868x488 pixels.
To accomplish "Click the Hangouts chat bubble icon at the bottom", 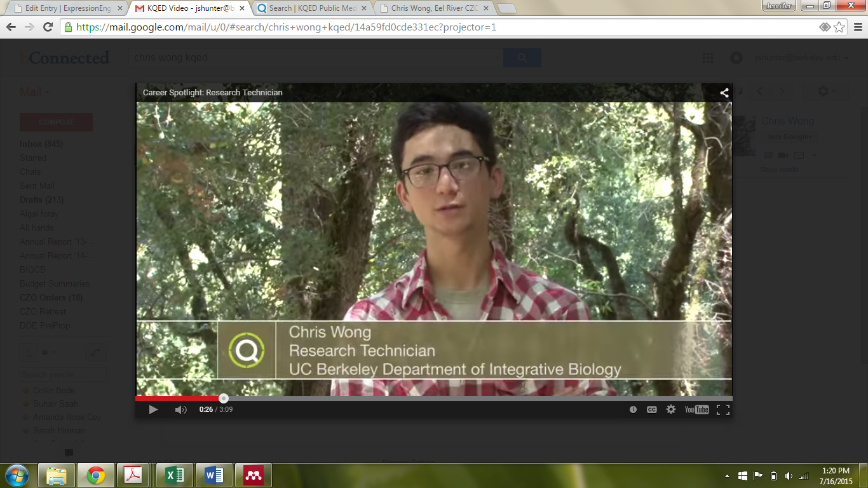I will 69,453.
